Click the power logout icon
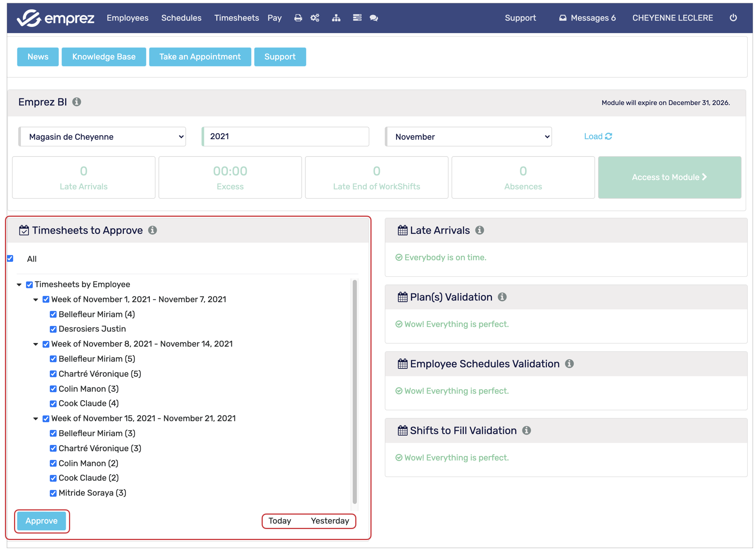The image size is (756, 551). coord(733,18)
